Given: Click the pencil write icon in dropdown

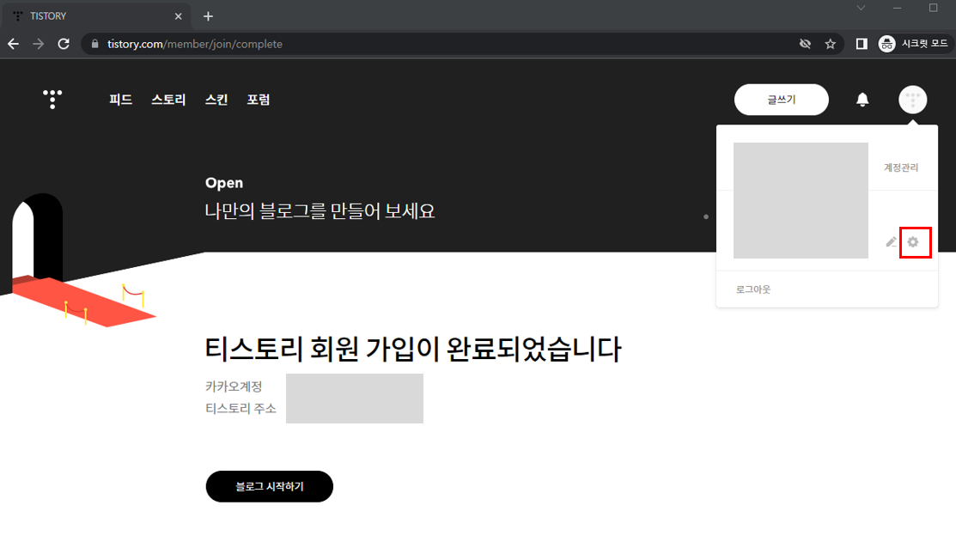Looking at the screenshot, I should point(891,242).
